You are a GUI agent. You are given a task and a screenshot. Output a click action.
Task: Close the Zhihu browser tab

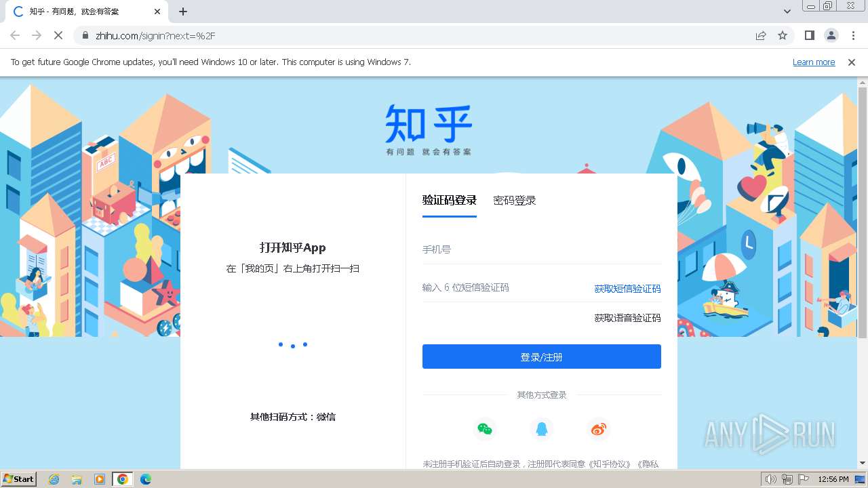(157, 12)
